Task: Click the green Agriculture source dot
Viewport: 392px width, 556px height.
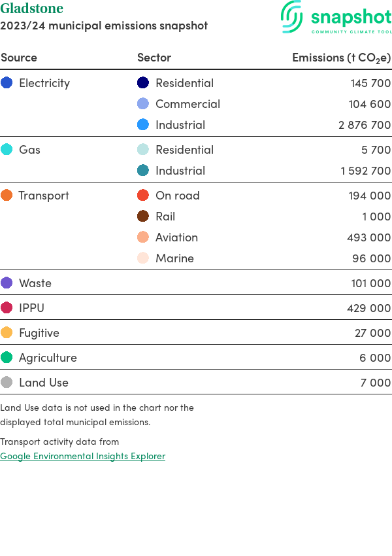Action: tap(7, 358)
